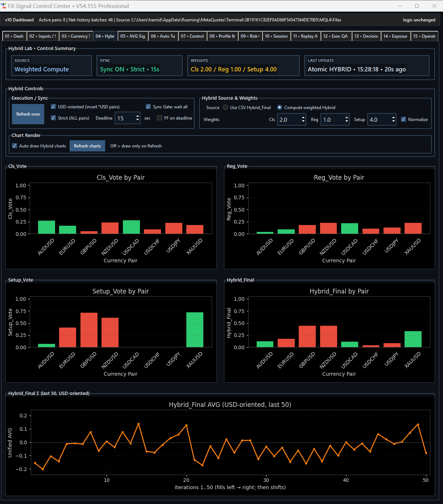This screenshot has width=443, height=504.
Task: Click the XAUUSD green bar in Hybrid_Final
Action: 413,339
